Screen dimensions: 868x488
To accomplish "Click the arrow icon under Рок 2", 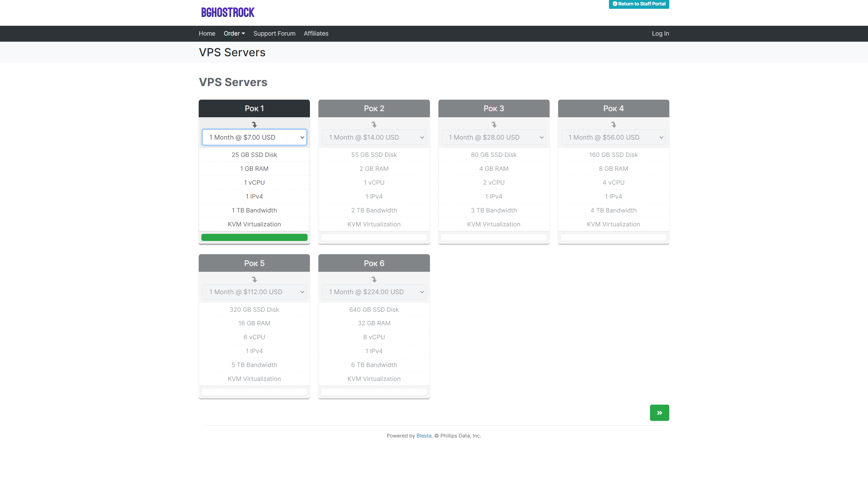I will tap(374, 125).
